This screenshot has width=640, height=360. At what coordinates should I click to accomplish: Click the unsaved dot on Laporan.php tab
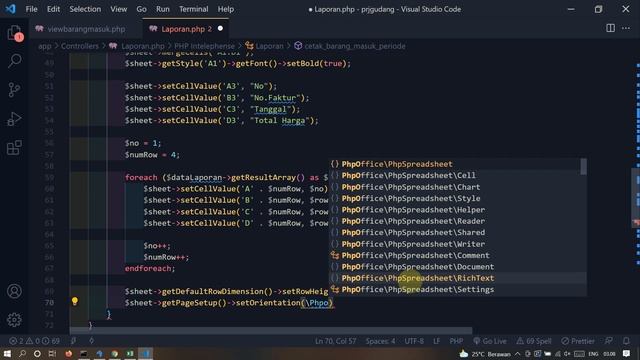pyautogui.click(x=220, y=29)
